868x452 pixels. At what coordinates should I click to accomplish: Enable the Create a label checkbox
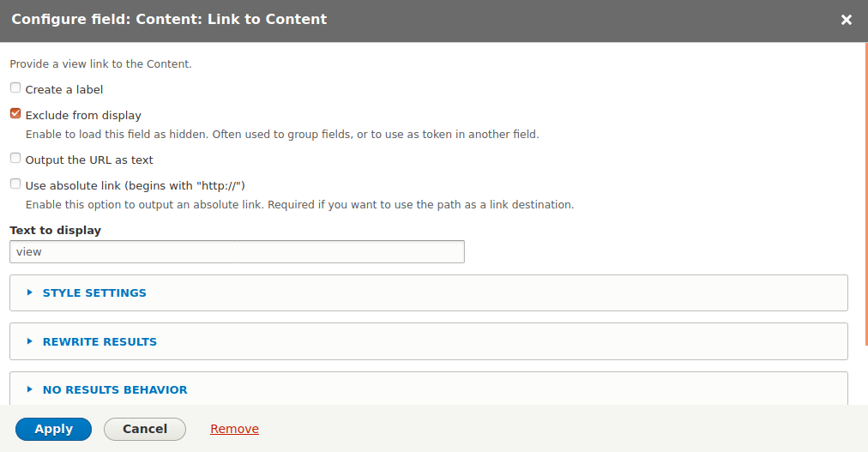click(15, 88)
